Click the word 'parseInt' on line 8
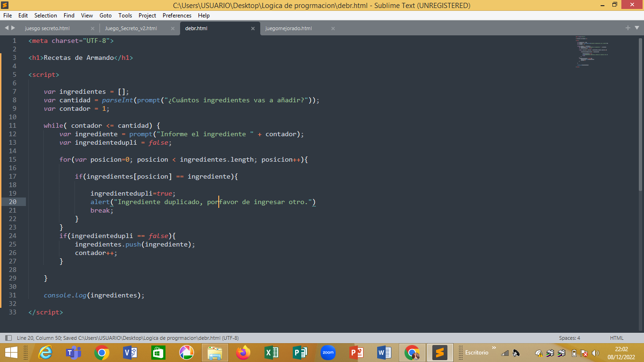The width and height of the screenshot is (644, 362). 117,100
